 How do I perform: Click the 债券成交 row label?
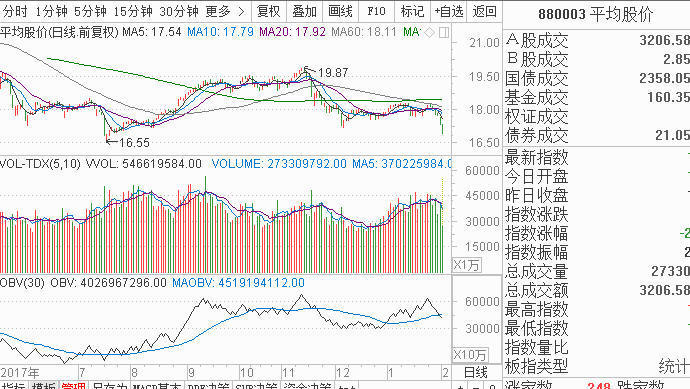coord(537,136)
